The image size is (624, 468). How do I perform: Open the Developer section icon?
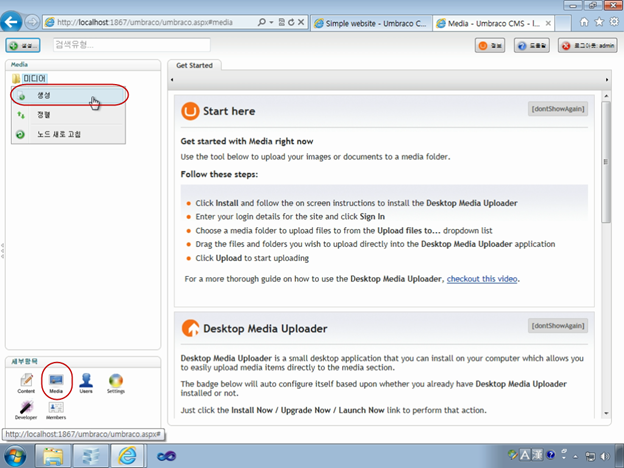pyautogui.click(x=26, y=410)
